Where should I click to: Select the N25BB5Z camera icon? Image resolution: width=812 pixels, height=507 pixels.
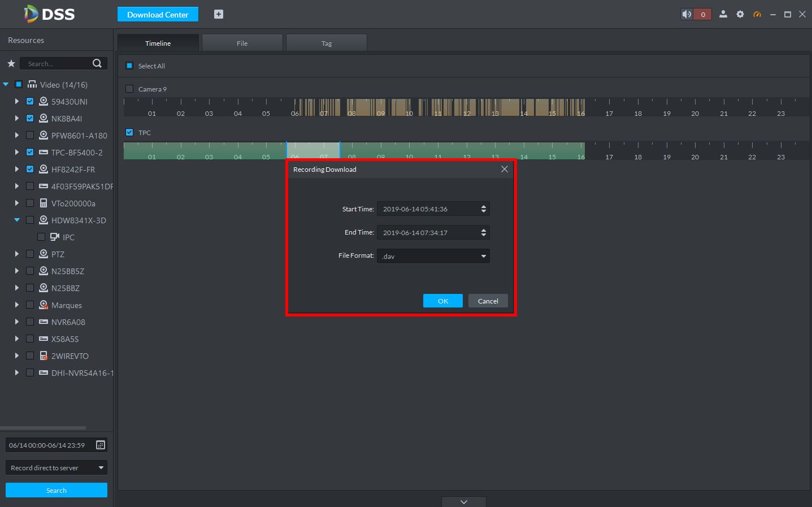pyautogui.click(x=44, y=271)
